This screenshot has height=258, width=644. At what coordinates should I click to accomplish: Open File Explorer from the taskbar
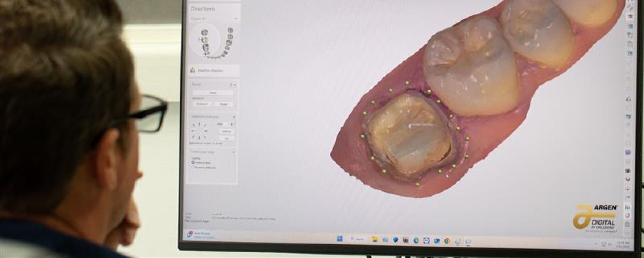375,240
